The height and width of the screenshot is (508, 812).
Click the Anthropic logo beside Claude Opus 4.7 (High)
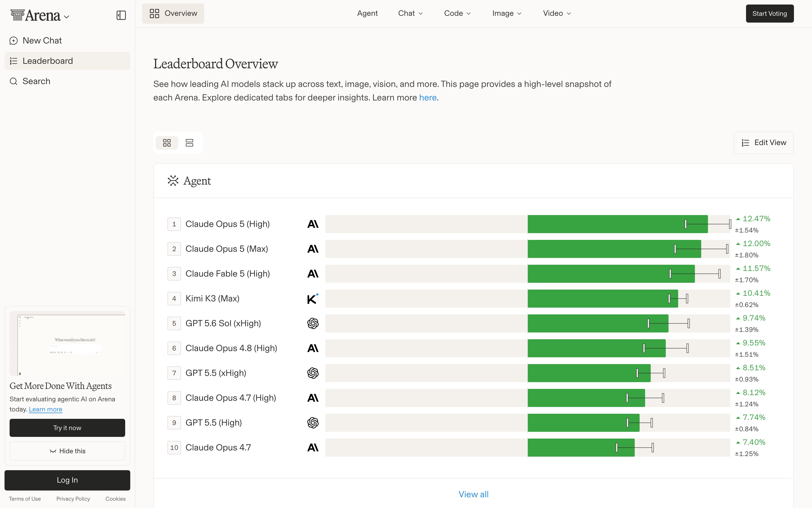click(x=313, y=398)
